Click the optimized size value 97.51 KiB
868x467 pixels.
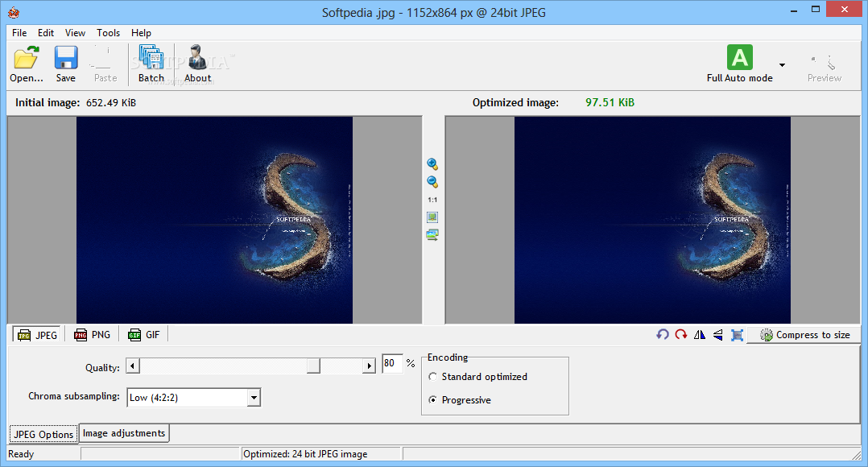[x=610, y=102]
